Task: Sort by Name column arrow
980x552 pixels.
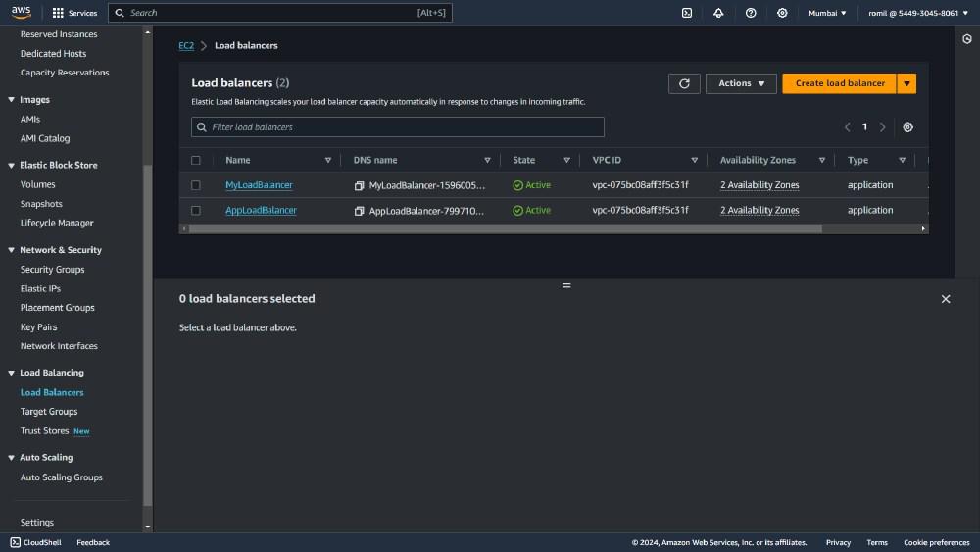Action: (327, 160)
